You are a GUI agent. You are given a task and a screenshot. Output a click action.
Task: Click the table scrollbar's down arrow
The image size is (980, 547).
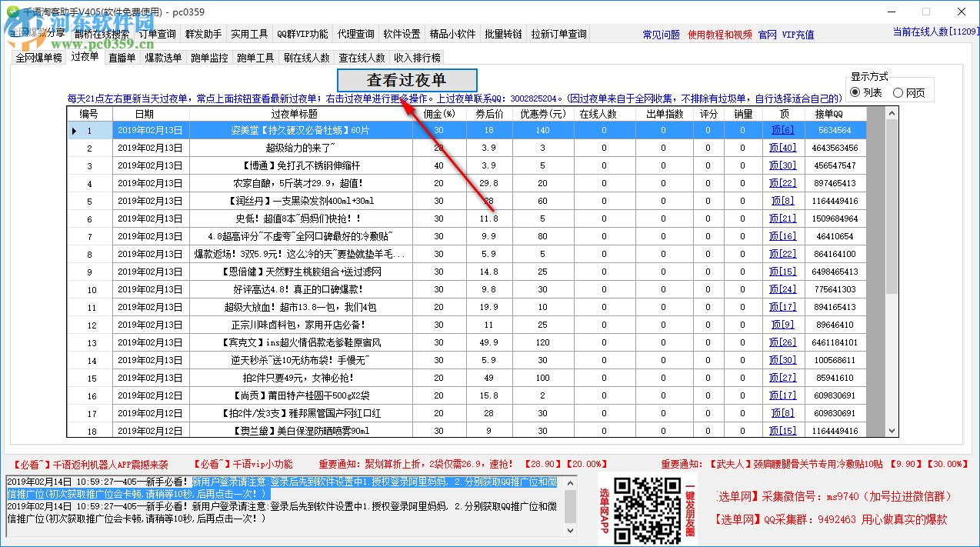892,430
